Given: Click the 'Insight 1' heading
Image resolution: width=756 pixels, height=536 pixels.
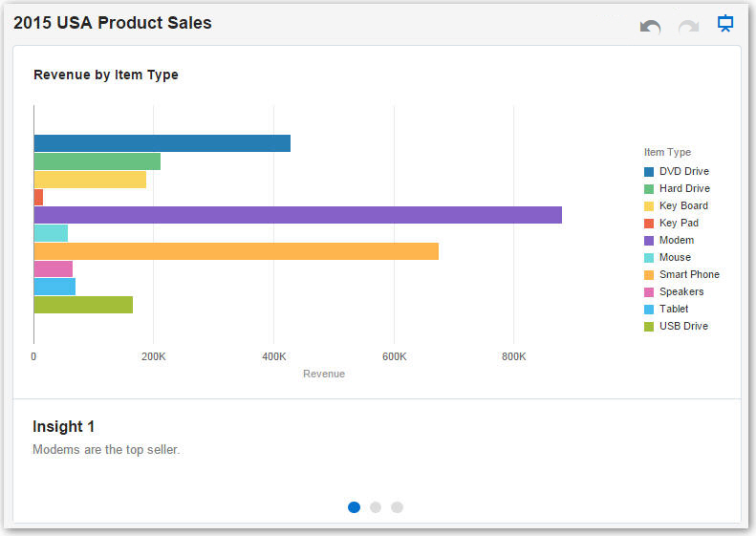Looking at the screenshot, I should pos(64,426).
